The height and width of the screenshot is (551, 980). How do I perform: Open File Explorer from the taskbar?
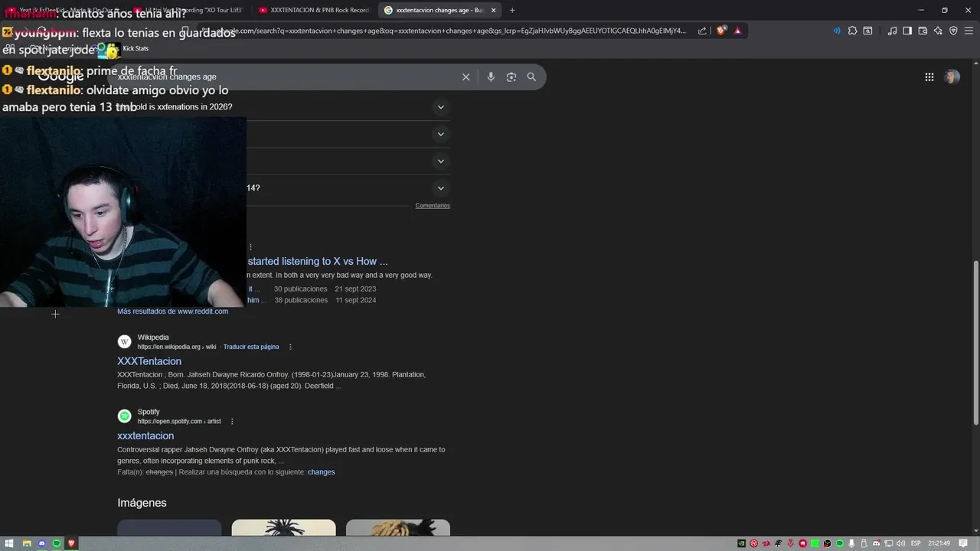coord(27,543)
